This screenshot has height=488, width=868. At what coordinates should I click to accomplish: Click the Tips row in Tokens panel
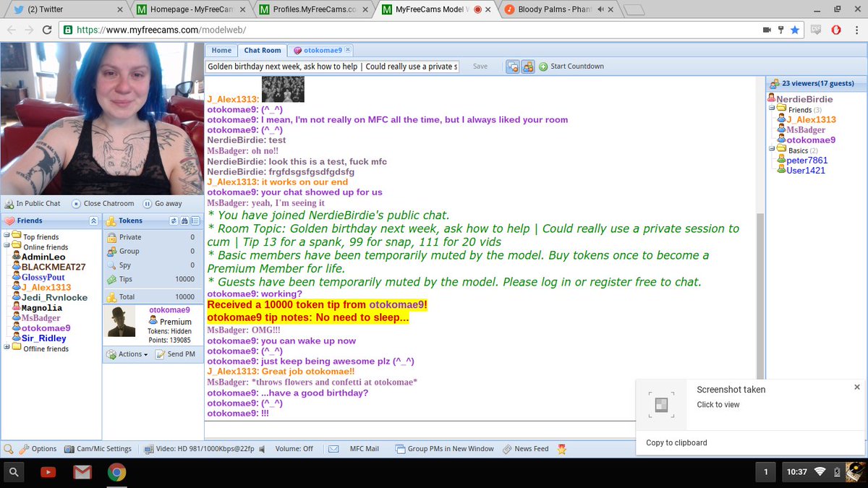coord(150,279)
